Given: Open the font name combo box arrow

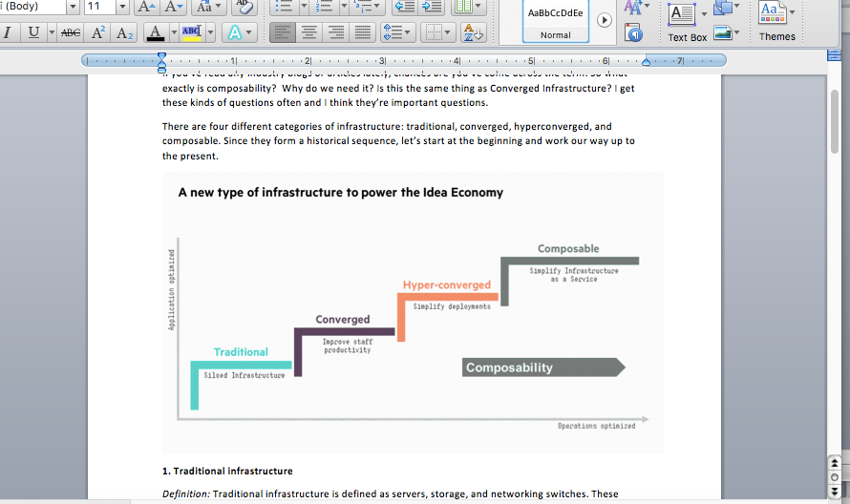Looking at the screenshot, I should click(x=73, y=7).
